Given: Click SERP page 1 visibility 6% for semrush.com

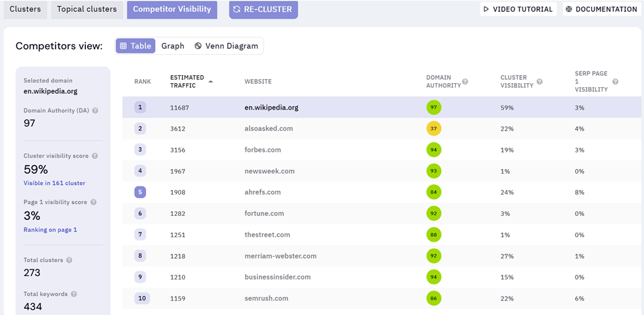Looking at the screenshot, I should [x=579, y=298].
